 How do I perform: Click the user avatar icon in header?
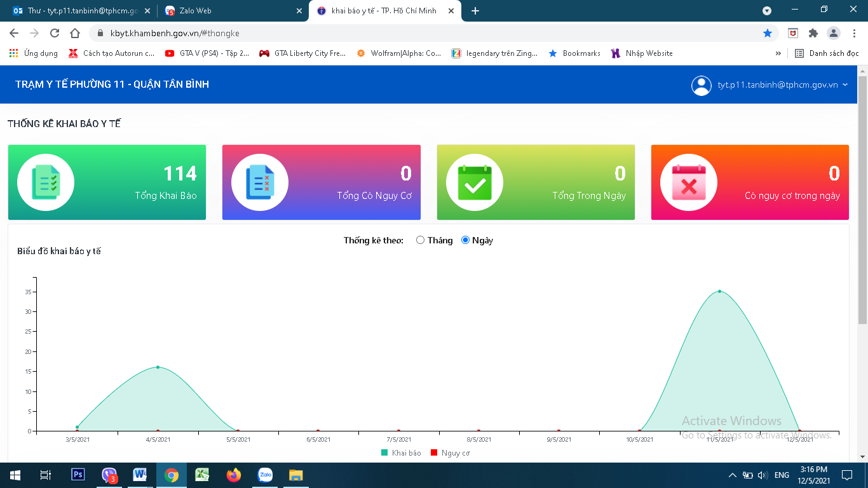[701, 85]
